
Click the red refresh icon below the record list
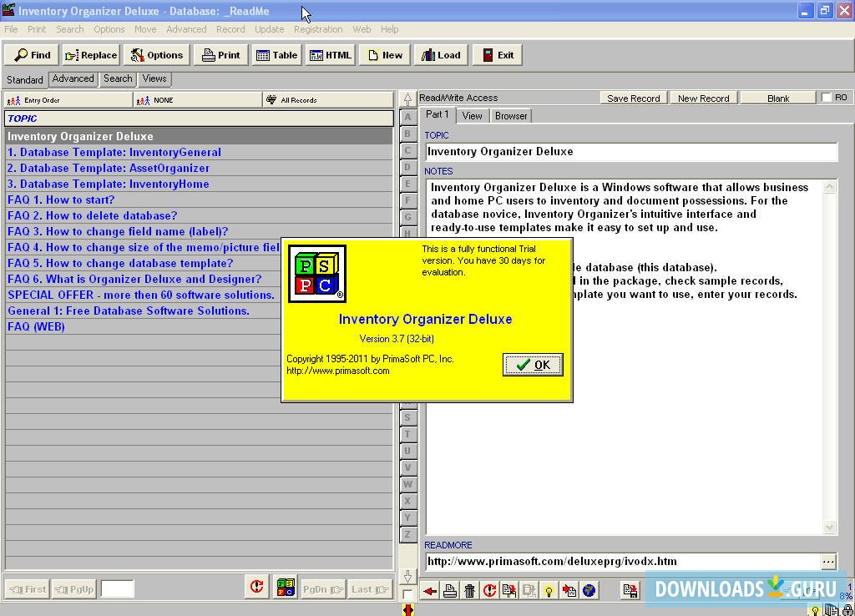257,587
